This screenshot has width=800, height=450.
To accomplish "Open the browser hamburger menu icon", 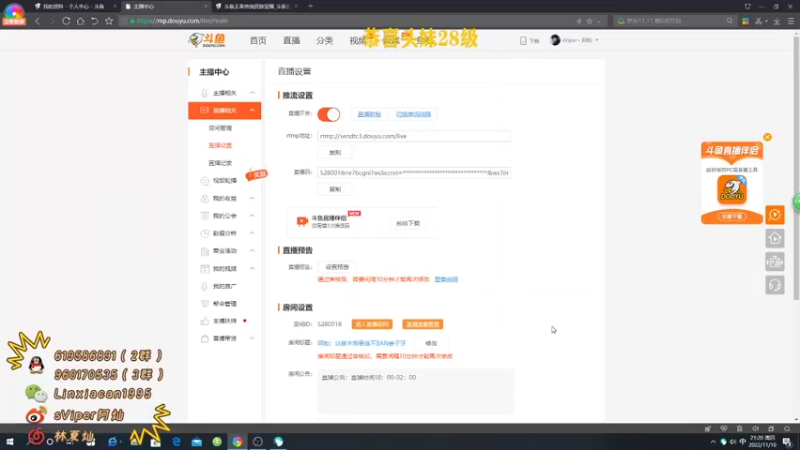I will [x=791, y=21].
